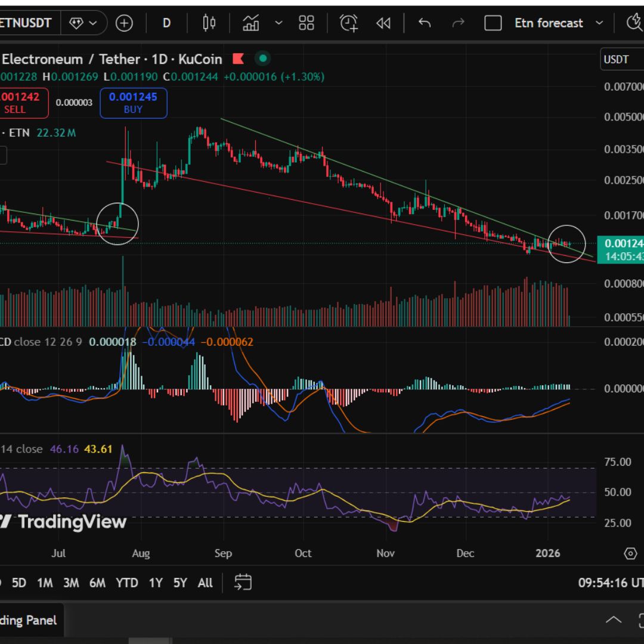Create a new alert with clock icon
Viewport: 644px width, 644px height.
click(x=349, y=23)
